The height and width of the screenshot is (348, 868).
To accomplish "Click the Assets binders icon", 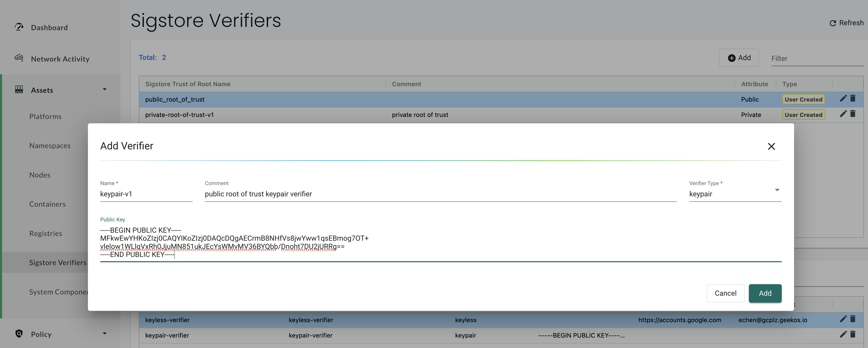I will (x=19, y=89).
